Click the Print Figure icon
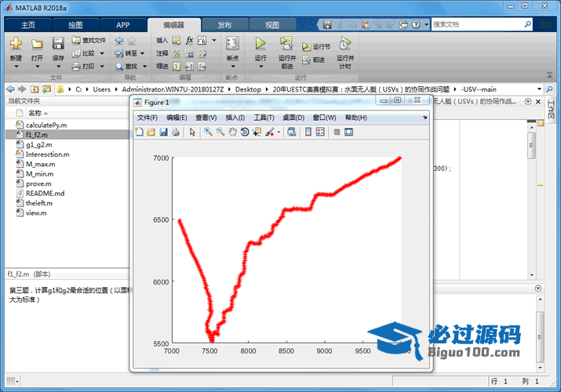The width and height of the screenshot is (561, 392). tap(175, 132)
